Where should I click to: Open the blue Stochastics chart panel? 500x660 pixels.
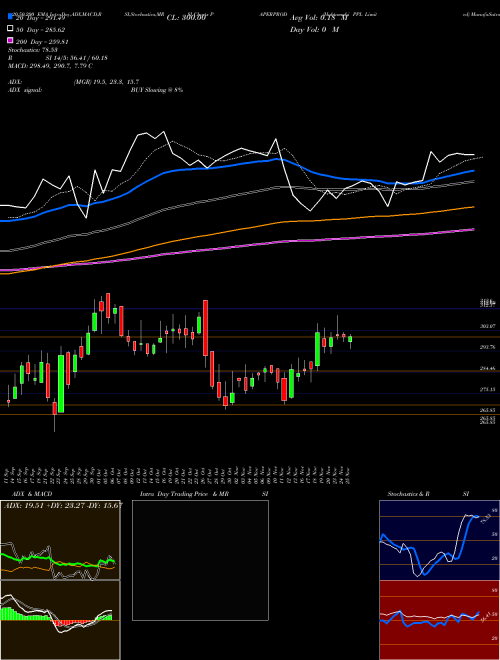pos(439,540)
